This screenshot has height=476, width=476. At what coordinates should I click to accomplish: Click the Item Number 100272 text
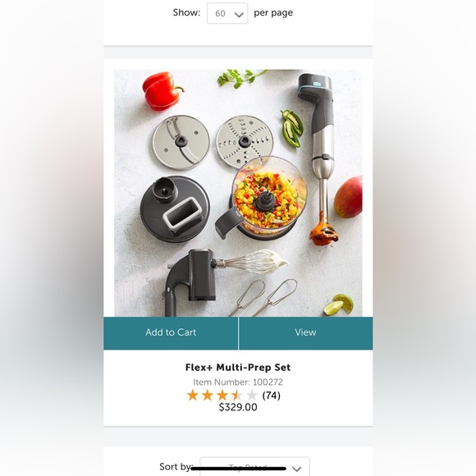pyautogui.click(x=238, y=382)
